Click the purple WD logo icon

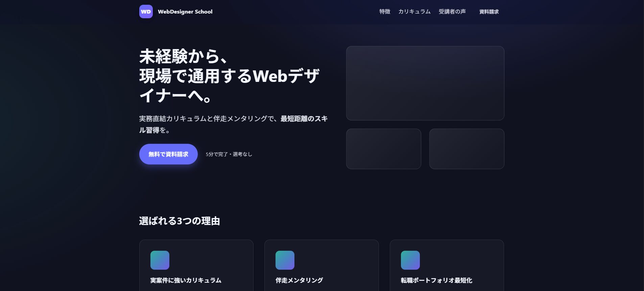click(146, 12)
